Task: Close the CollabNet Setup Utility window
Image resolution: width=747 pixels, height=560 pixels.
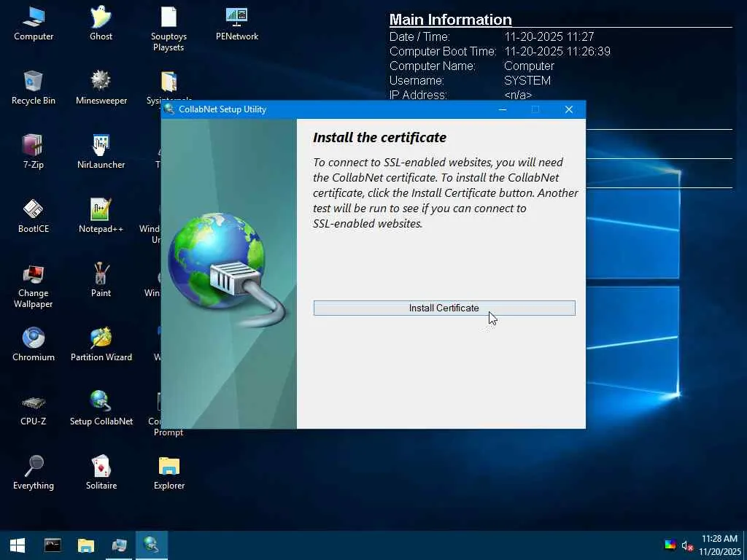Action: (x=569, y=109)
